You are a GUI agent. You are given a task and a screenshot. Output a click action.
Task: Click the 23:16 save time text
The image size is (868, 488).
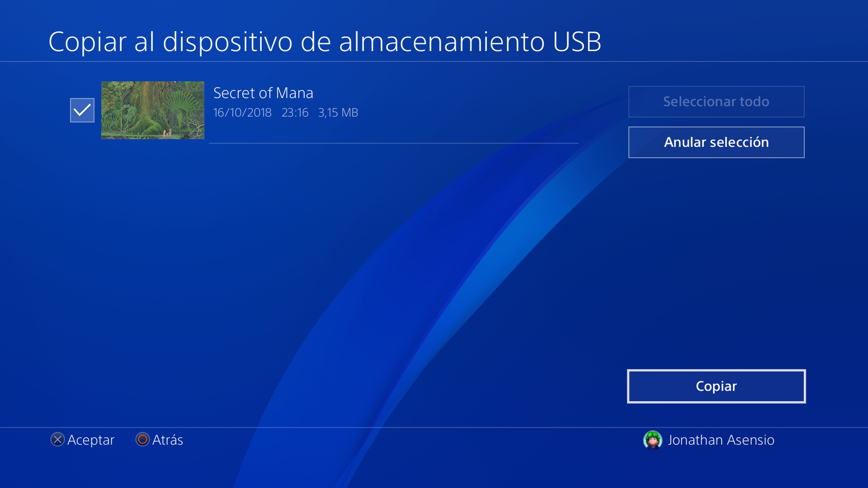(295, 113)
